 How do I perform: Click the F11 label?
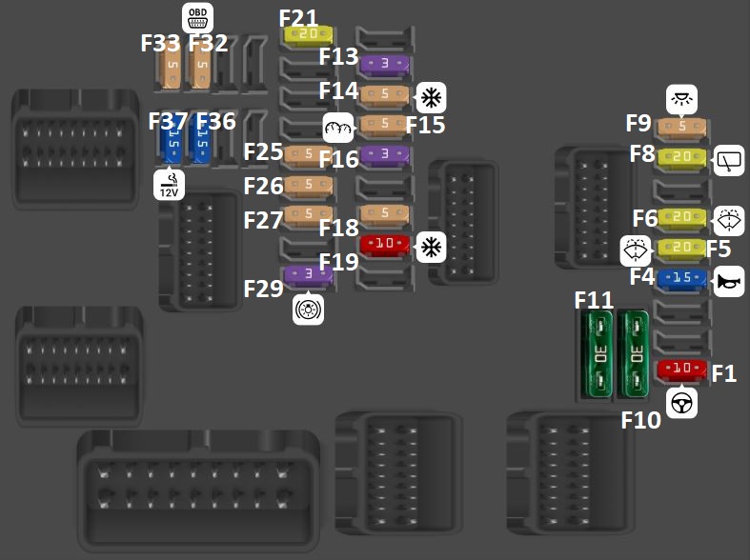594,300
